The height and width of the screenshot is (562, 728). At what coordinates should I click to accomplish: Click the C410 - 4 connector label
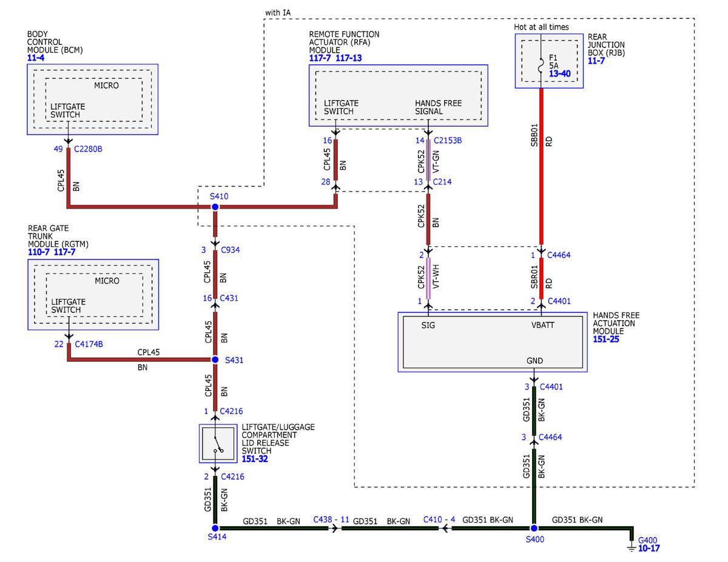click(438, 520)
